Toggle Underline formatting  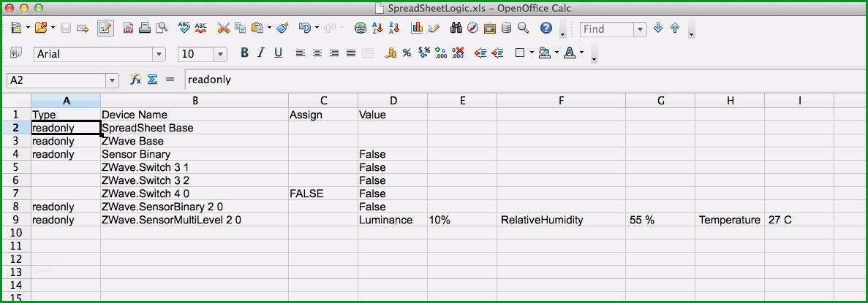[x=278, y=53]
